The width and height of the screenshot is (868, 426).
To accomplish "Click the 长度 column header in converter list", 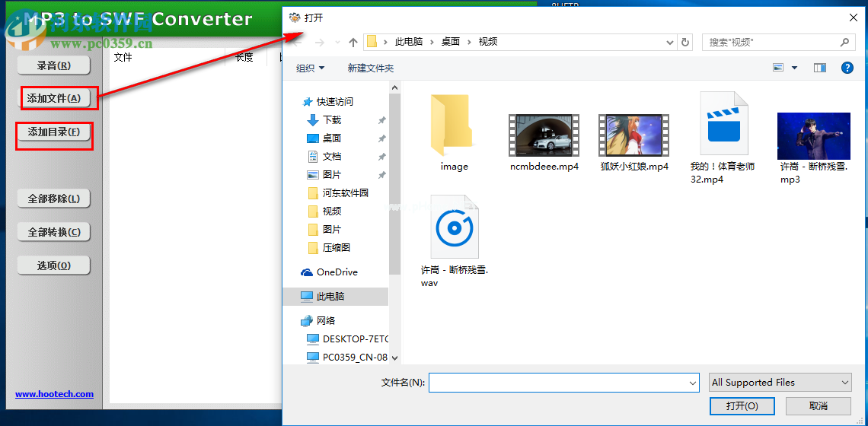I will (x=244, y=56).
